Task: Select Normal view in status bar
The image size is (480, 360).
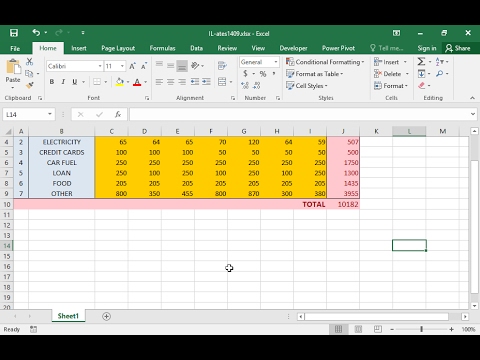Action: tap(338, 329)
